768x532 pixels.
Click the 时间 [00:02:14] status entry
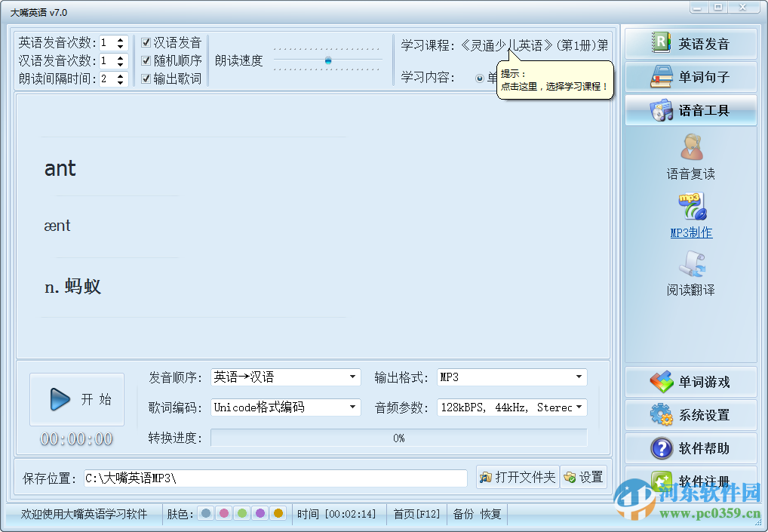336,514
